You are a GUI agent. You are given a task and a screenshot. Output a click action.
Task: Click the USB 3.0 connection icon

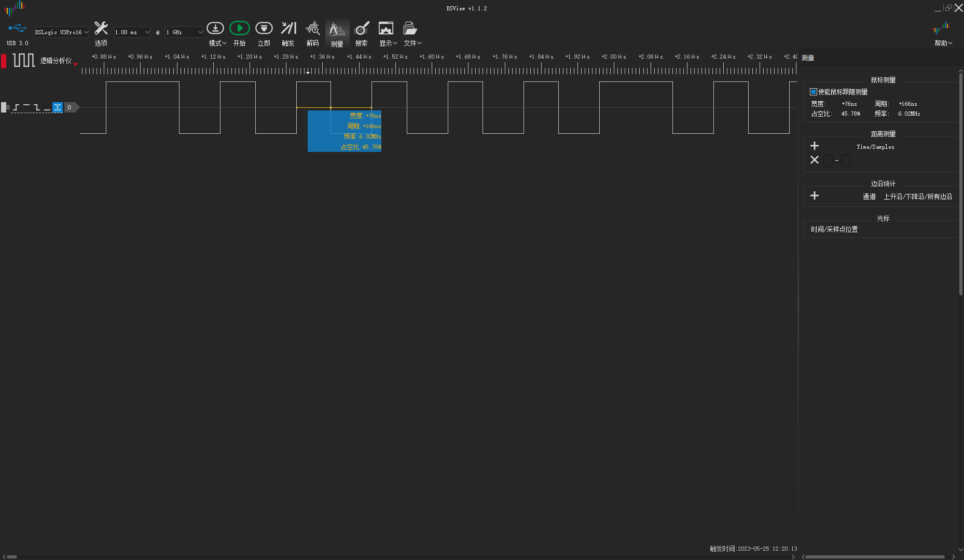17,28
